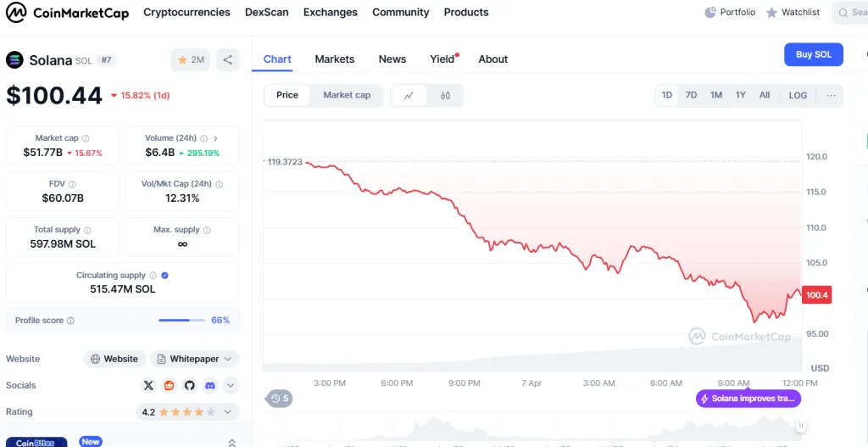
Task: Add Solana to watchlist via star button
Action: click(191, 59)
